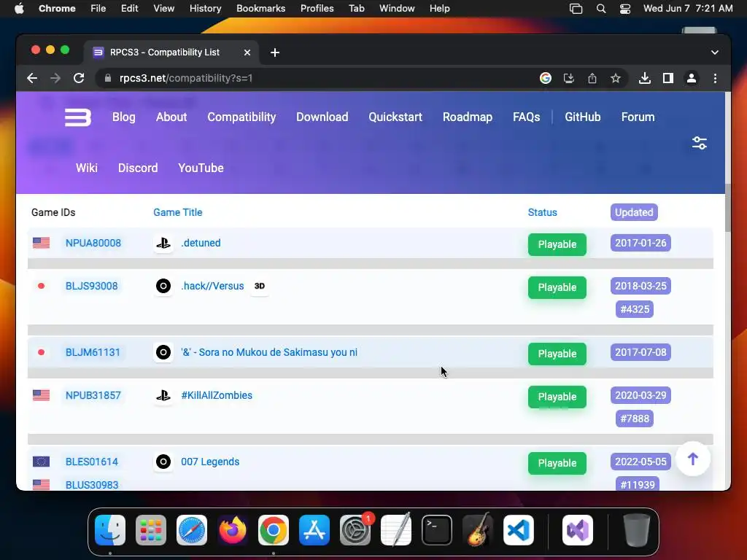The width and height of the screenshot is (747, 560).
Task: Open the Blog link in site navigation
Action: tap(124, 117)
